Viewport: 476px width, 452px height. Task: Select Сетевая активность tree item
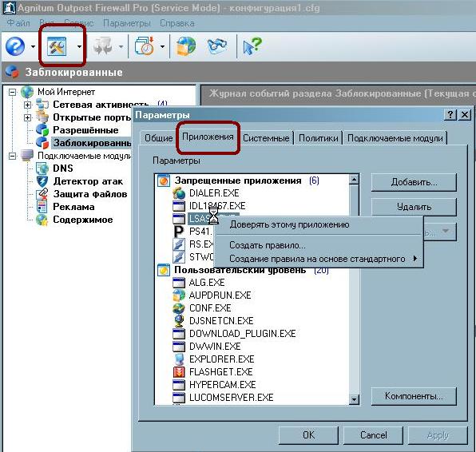point(101,105)
